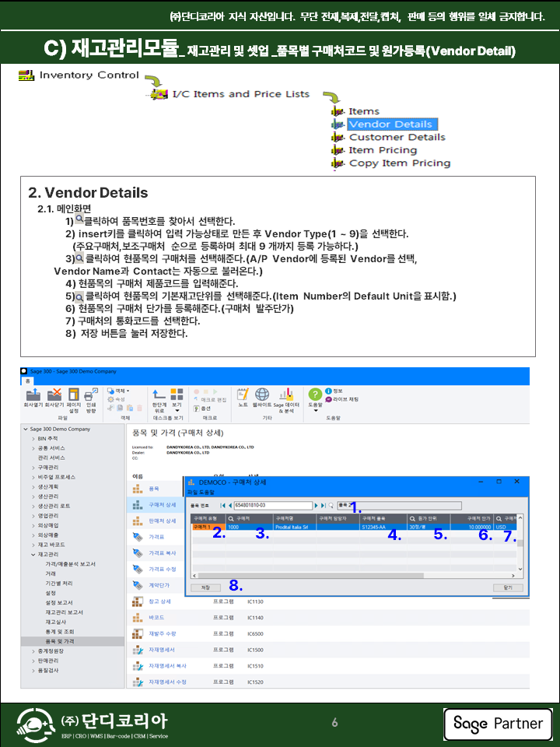Collapse the 재고관리 tree node
Screen dimensions: 560x747
pyautogui.click(x=33, y=555)
